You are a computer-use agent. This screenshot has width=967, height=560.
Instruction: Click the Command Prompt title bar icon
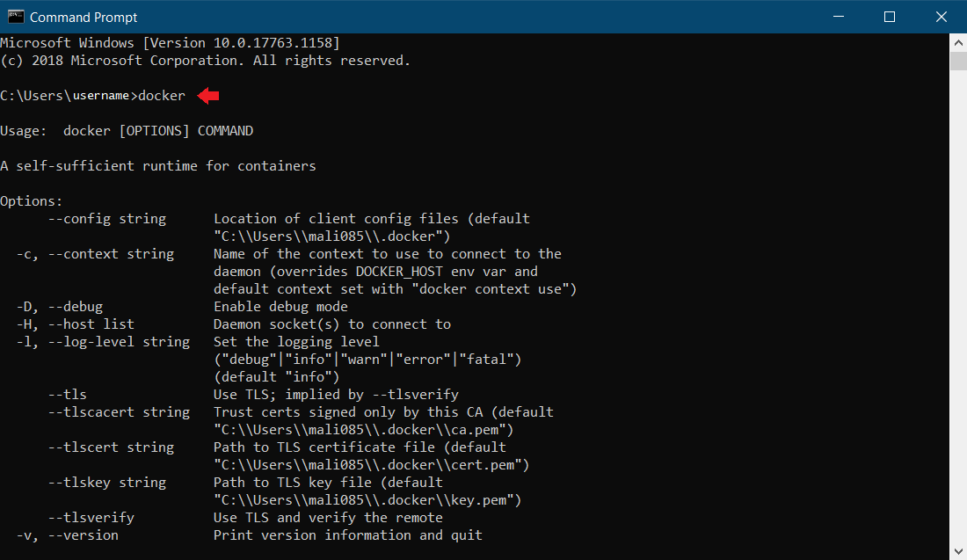[14, 17]
